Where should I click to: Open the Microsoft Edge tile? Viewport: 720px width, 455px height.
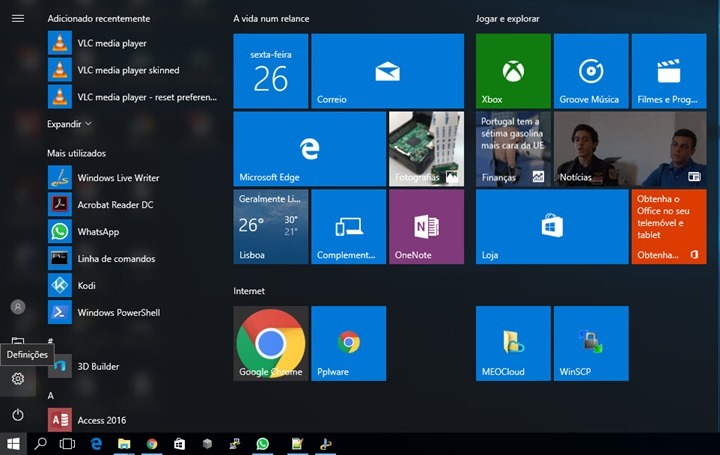(x=309, y=149)
